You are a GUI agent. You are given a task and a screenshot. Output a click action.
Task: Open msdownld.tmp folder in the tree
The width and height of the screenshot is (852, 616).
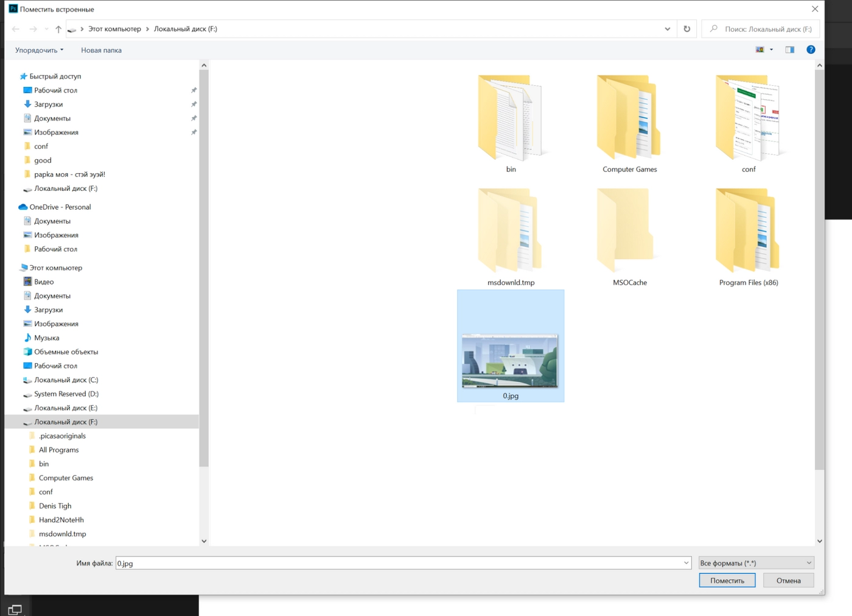(x=62, y=534)
